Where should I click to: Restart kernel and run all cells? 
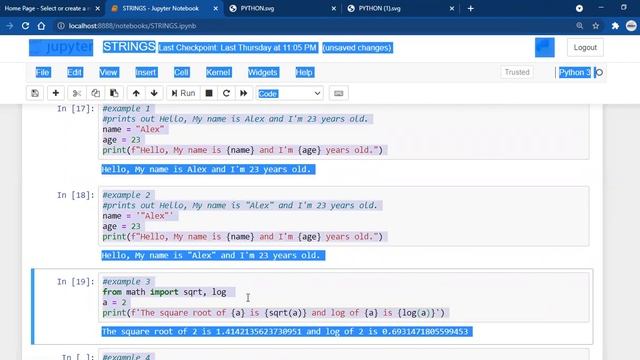pos(244,93)
